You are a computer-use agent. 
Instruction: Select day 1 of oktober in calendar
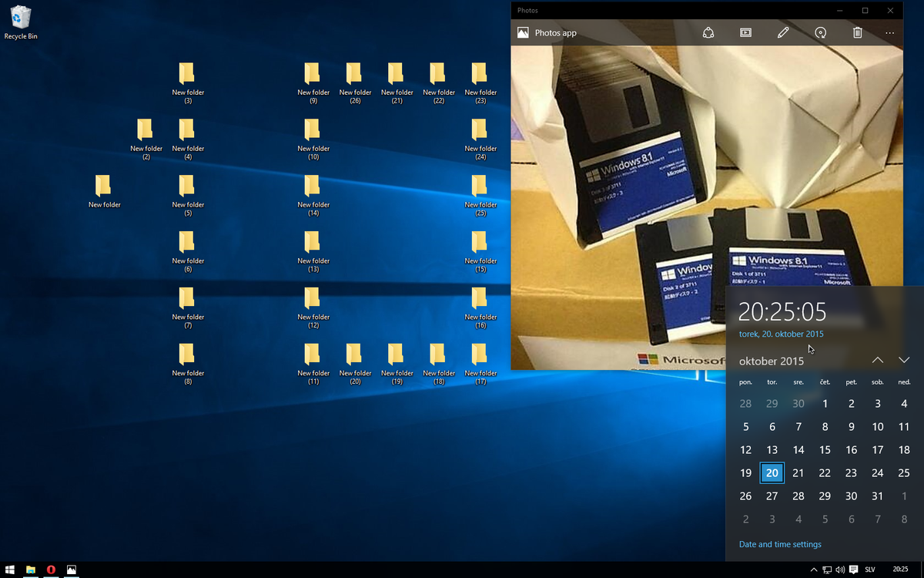click(825, 403)
